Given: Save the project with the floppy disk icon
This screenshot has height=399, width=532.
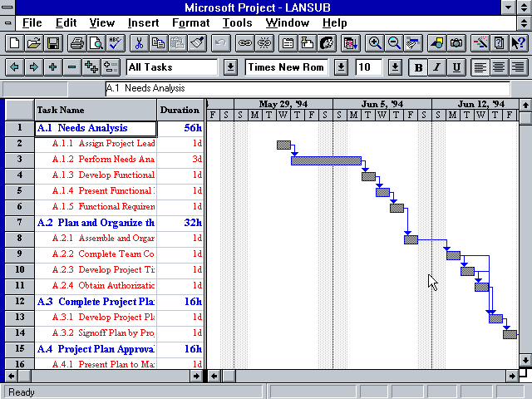Looking at the screenshot, I should tap(52, 42).
